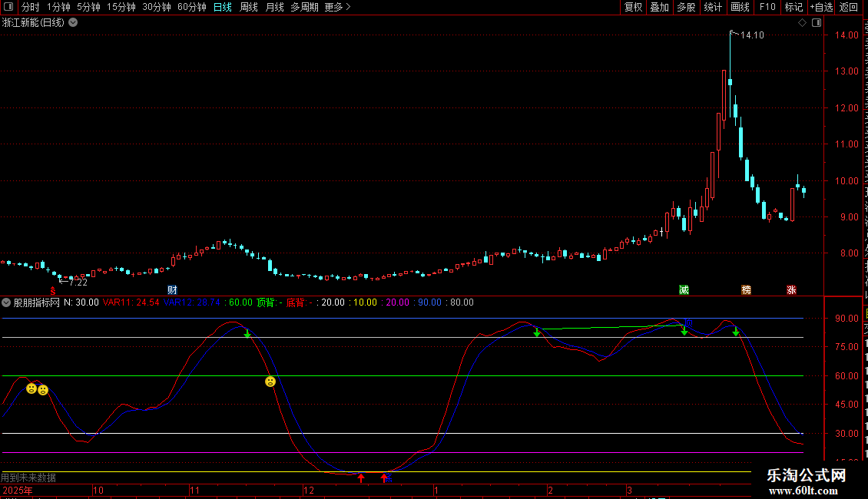Image resolution: width=868 pixels, height=499 pixels.
Task: Click the green down arrow in late January
Action: (536, 332)
